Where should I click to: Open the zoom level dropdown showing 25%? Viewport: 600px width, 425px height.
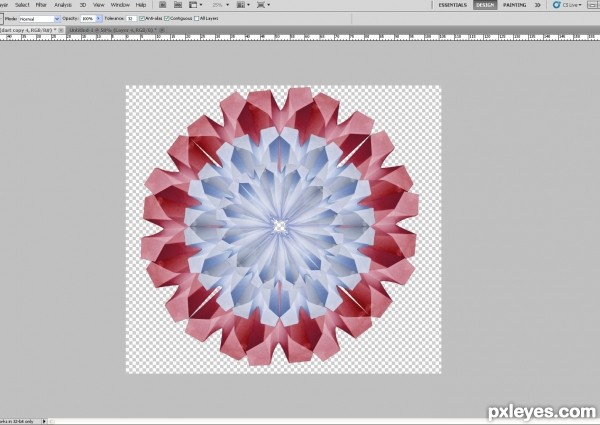click(221, 5)
